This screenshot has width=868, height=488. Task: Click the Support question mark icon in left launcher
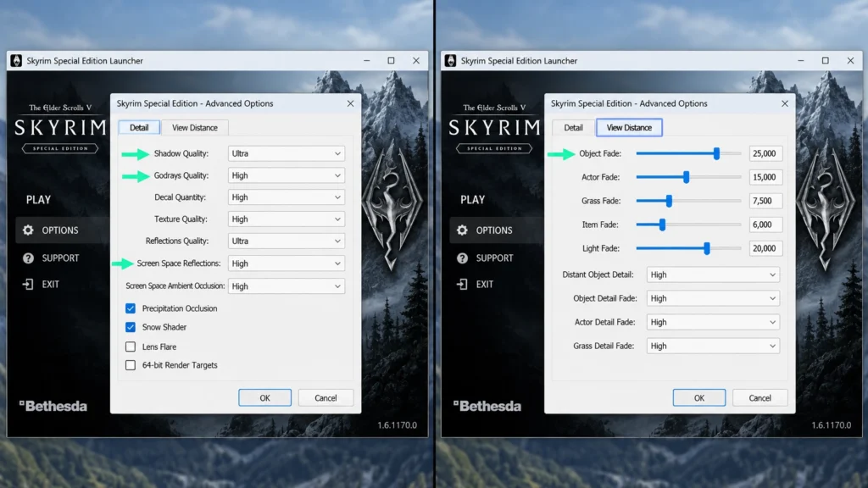click(28, 258)
